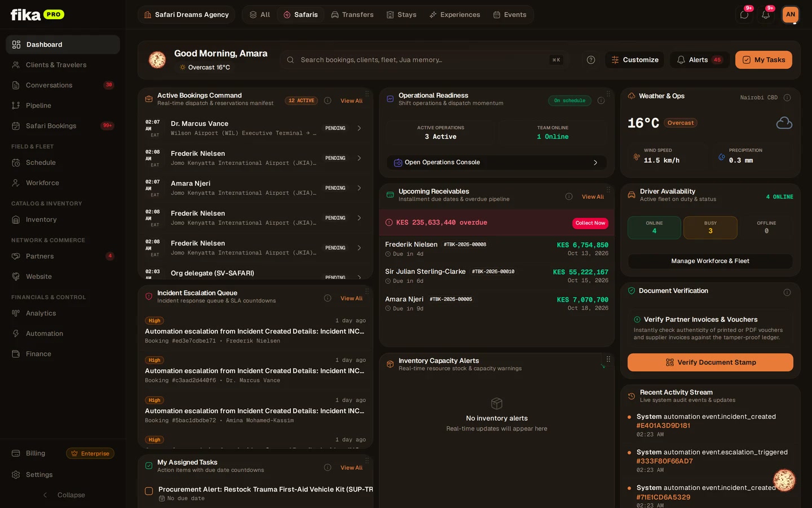
Task: Check the Procurement Alert task checkbox
Action: [149, 491]
